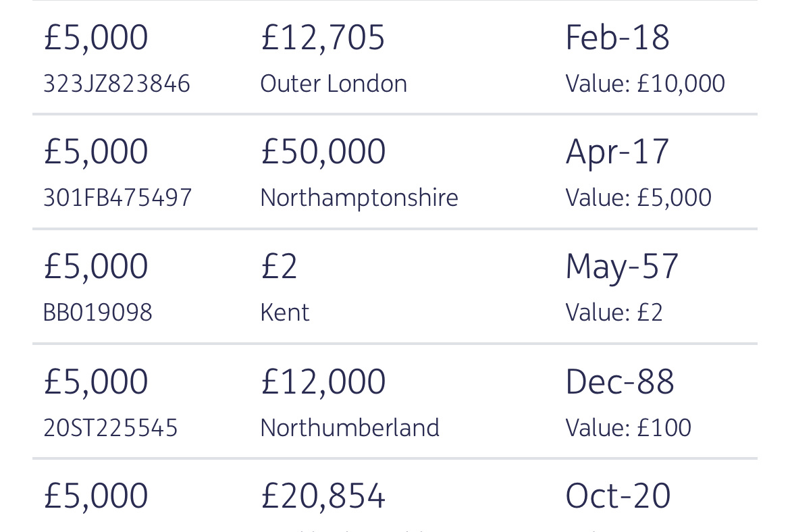
Task: Select the Kent area label
Action: click(285, 313)
